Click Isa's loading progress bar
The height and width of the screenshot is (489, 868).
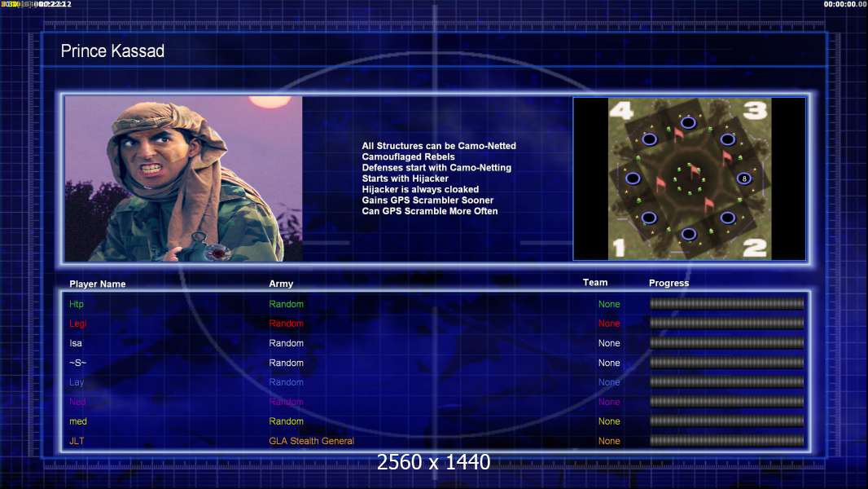[727, 343]
